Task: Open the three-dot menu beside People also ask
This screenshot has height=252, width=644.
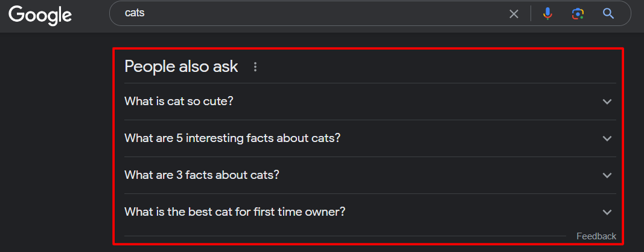Action: (x=255, y=67)
